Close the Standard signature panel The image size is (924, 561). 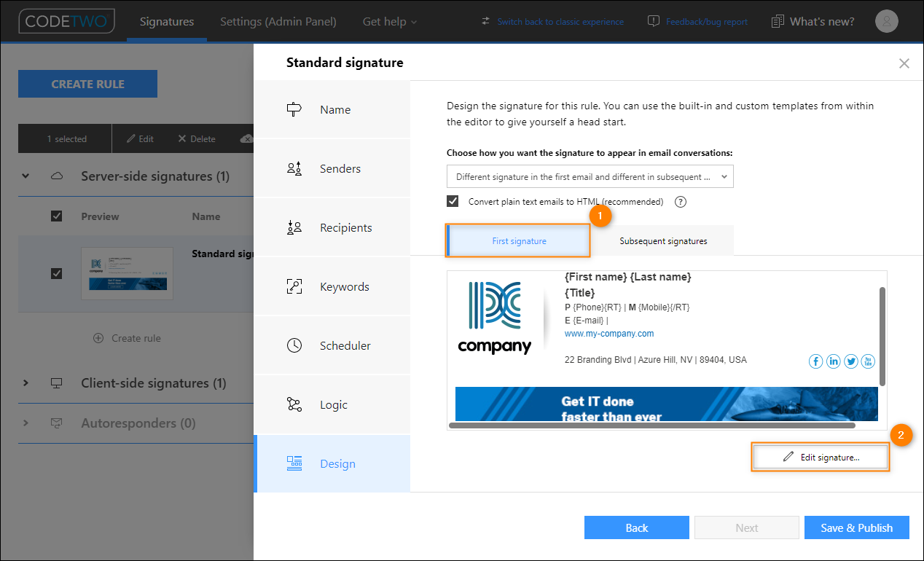pyautogui.click(x=904, y=63)
